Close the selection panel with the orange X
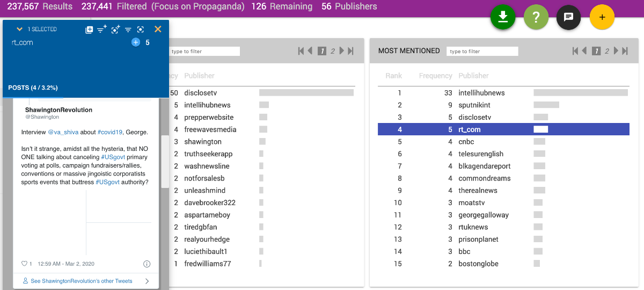Screen dimensions: 644x290 click(158, 30)
